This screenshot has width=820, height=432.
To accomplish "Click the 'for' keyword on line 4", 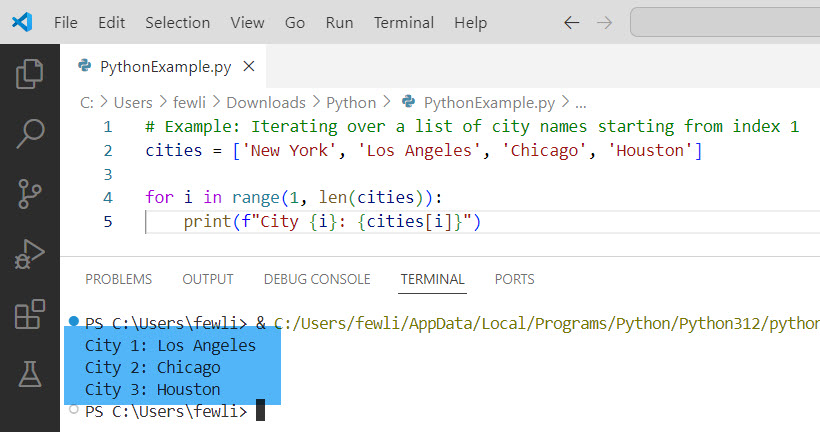I will point(160,198).
